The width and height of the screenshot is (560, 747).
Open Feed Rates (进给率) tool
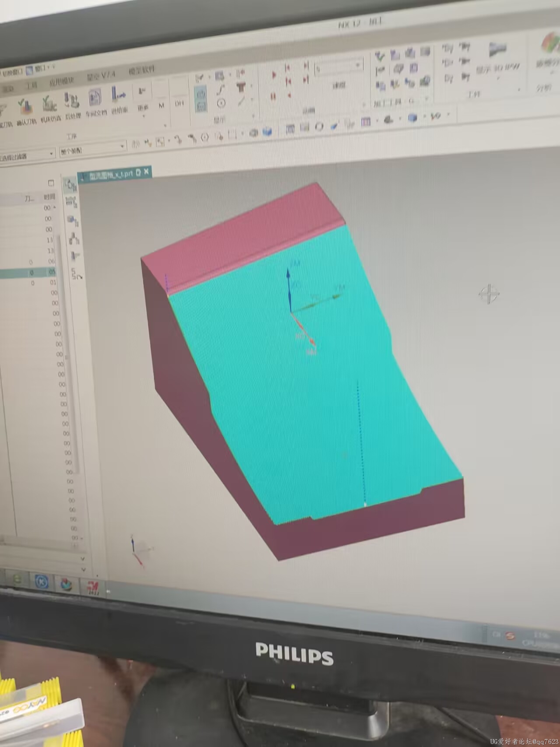pyautogui.click(x=119, y=100)
